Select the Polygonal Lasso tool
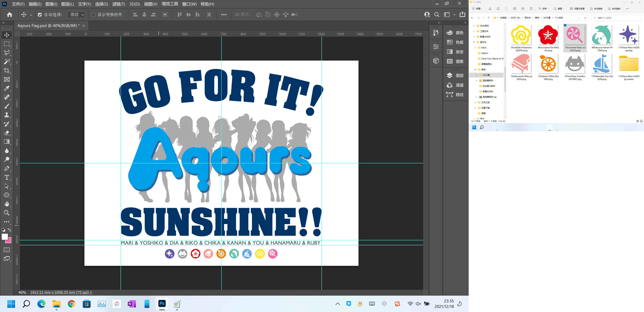 [x=7, y=53]
